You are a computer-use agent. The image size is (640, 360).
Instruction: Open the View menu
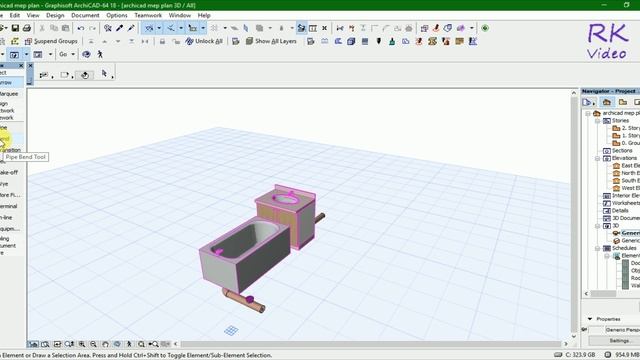(x=33, y=15)
